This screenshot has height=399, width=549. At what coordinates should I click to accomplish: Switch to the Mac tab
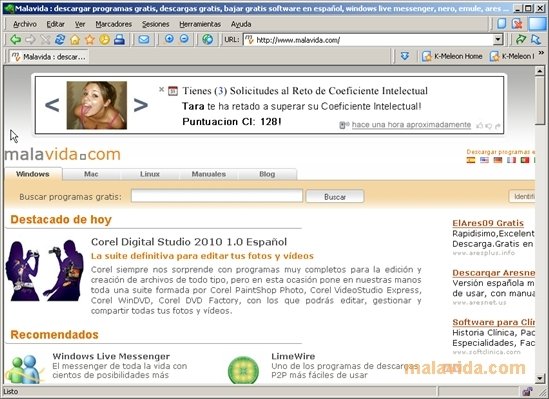point(91,174)
